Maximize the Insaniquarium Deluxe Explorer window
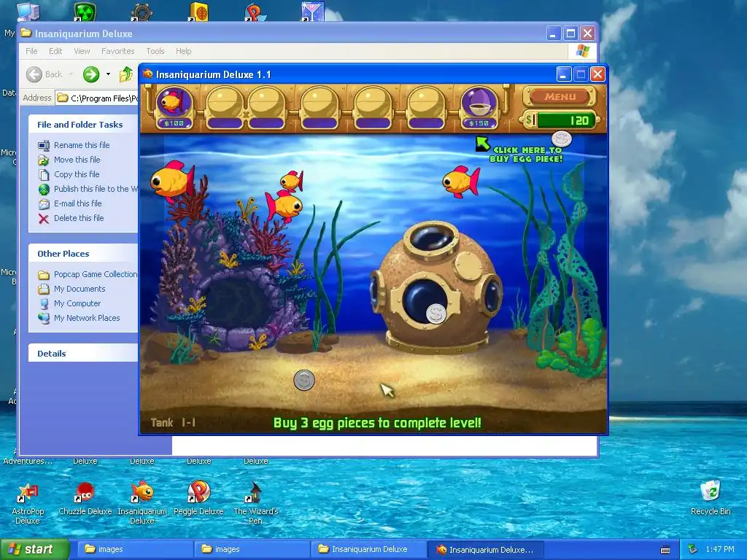The width and height of the screenshot is (747, 560). pos(570,34)
